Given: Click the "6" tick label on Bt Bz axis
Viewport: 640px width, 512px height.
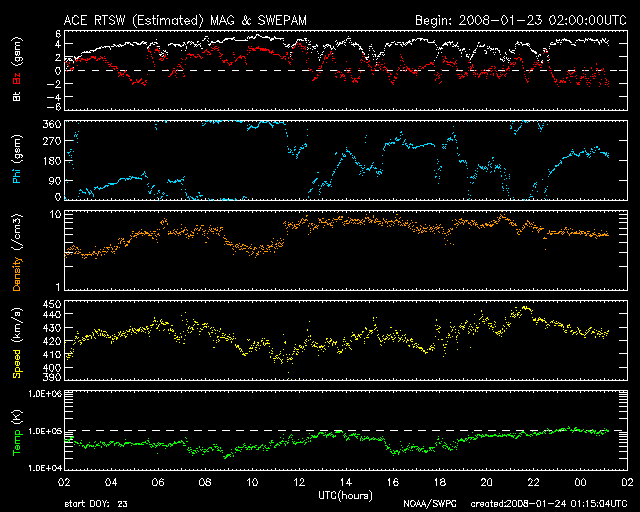Looking at the screenshot, I should pyautogui.click(x=58, y=33).
